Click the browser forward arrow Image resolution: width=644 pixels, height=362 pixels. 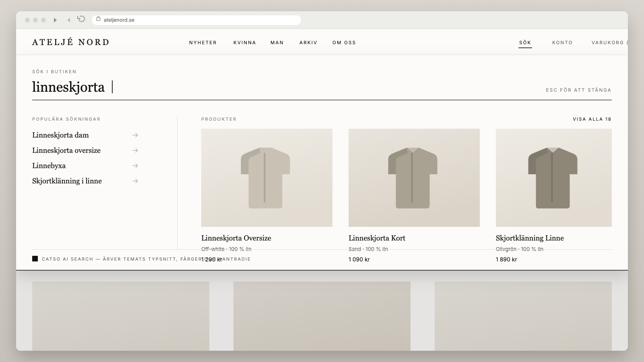(55, 20)
